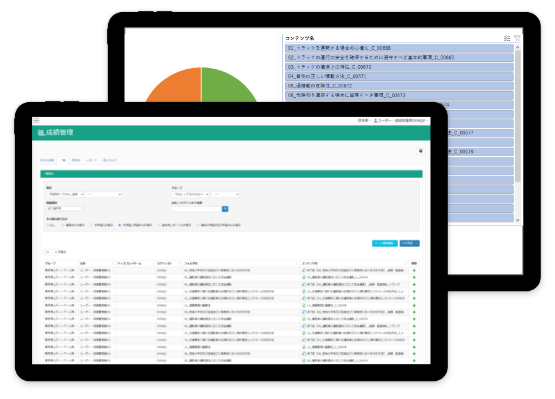Click the multi-select icon above content list
The height and width of the screenshot is (399, 555).
(507, 38)
